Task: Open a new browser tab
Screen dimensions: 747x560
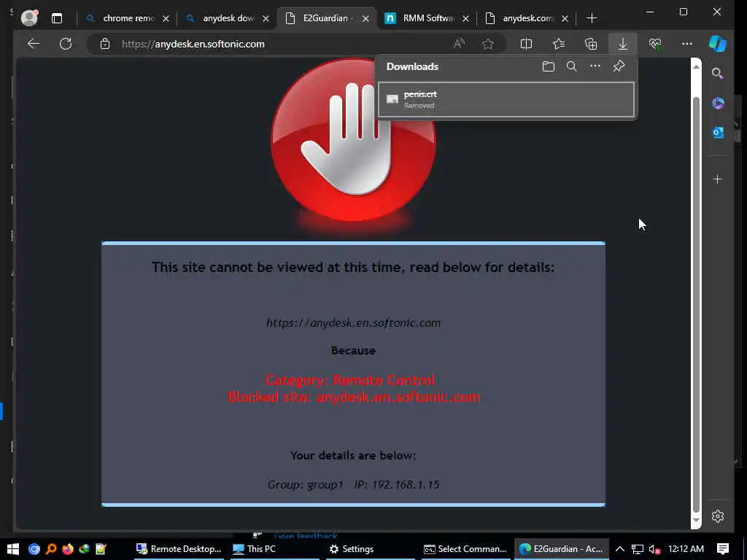Action: point(592,18)
